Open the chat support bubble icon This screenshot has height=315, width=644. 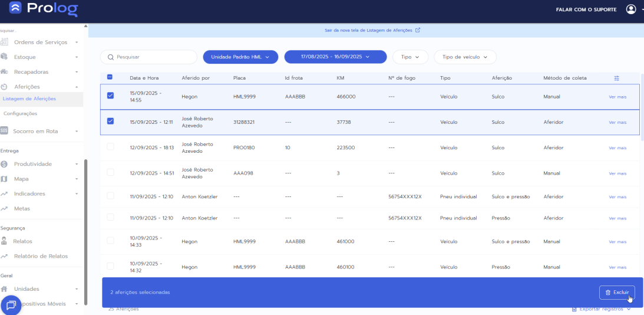[11, 305]
